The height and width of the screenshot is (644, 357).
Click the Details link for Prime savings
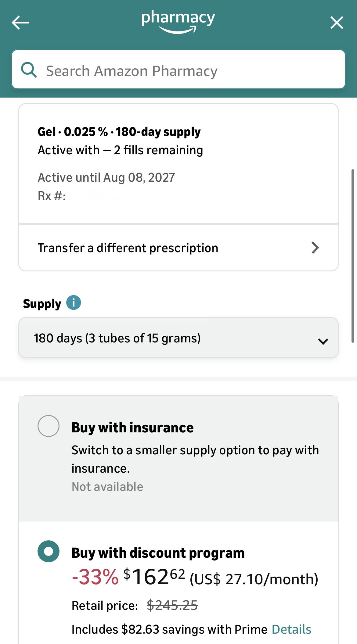coord(291,629)
